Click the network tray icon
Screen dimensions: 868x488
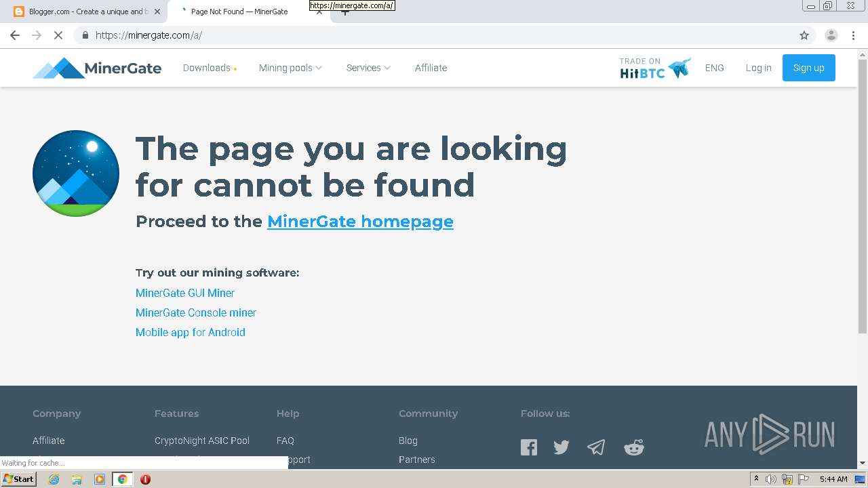click(787, 479)
